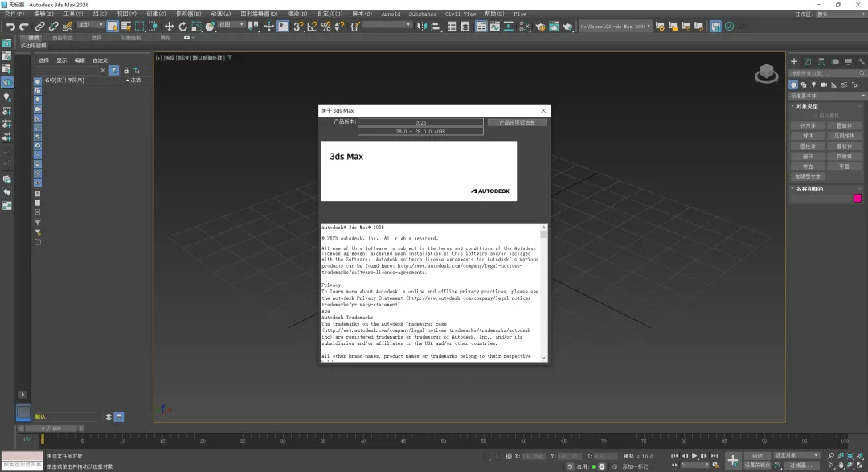Select the Unlink selection tool
The image size is (868, 472).
point(54,26)
